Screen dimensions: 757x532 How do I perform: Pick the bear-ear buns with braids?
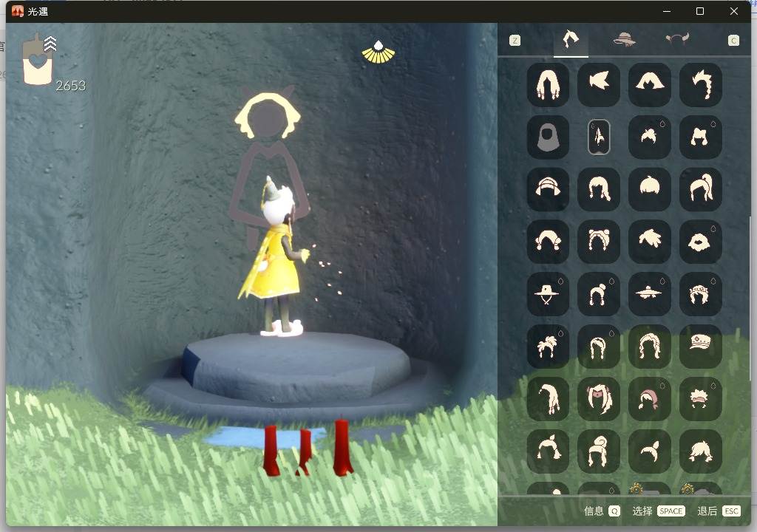click(x=599, y=242)
